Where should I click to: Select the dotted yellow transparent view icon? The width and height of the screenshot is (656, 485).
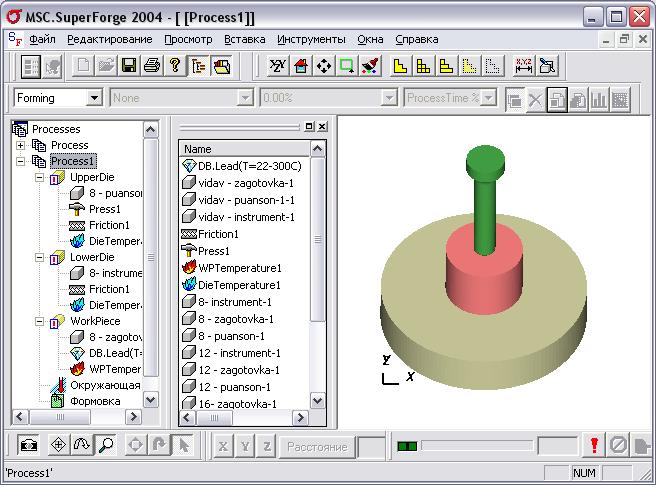pos(469,66)
